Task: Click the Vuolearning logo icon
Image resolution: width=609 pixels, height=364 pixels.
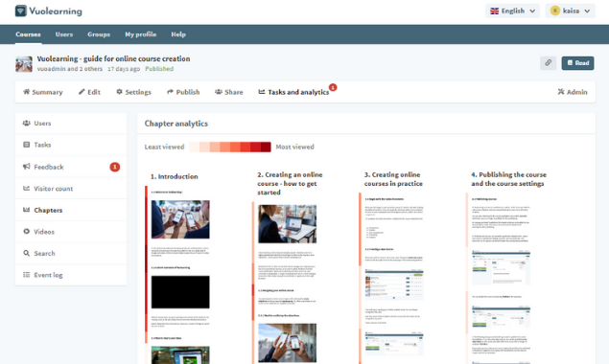Action: (20, 11)
